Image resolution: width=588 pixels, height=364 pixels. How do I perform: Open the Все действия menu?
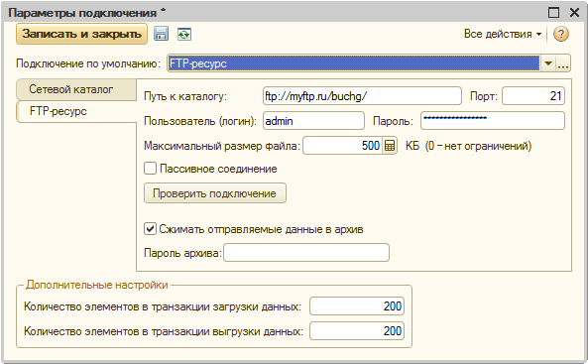coord(503,34)
